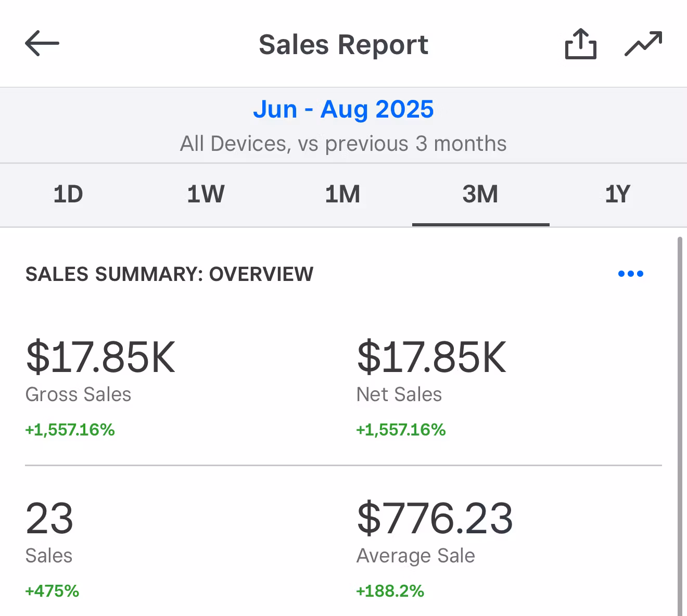The image size is (687, 616).
Task: Select the 1D time range tab
Action: [x=68, y=195]
